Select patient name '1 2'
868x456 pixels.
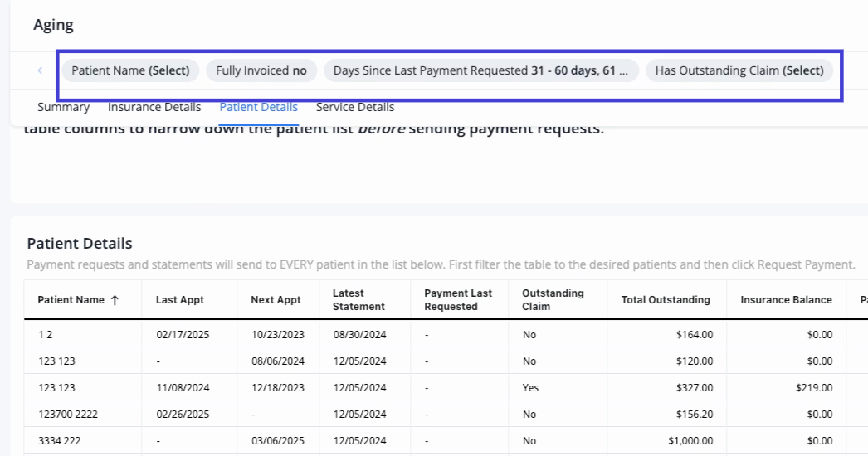coord(46,335)
